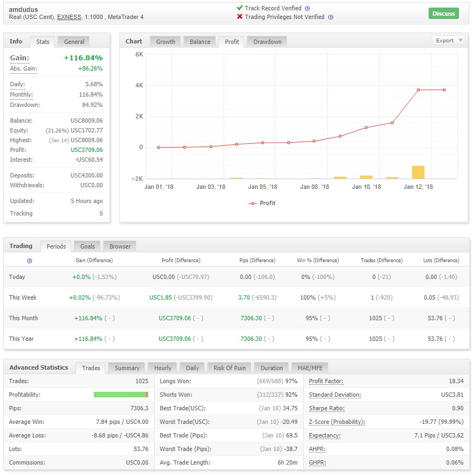
Task: Open the MAE/MFE statistics tab
Action: (x=310, y=368)
